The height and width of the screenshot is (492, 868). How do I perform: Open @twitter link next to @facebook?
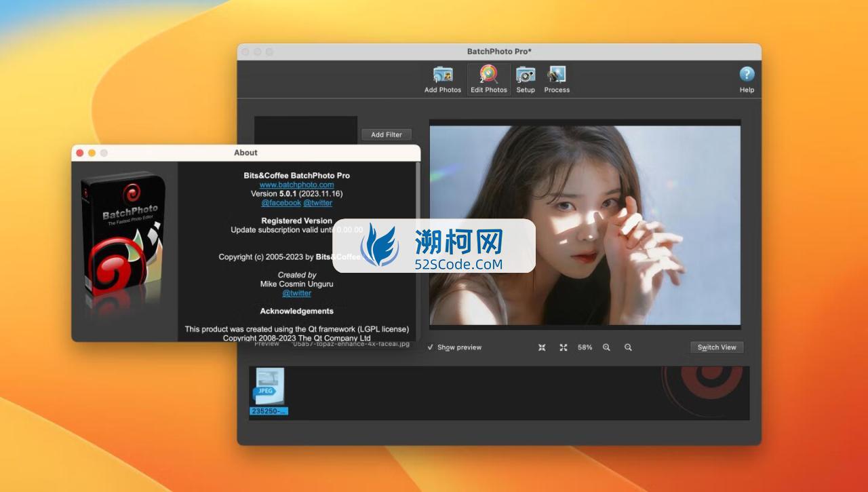coord(317,203)
